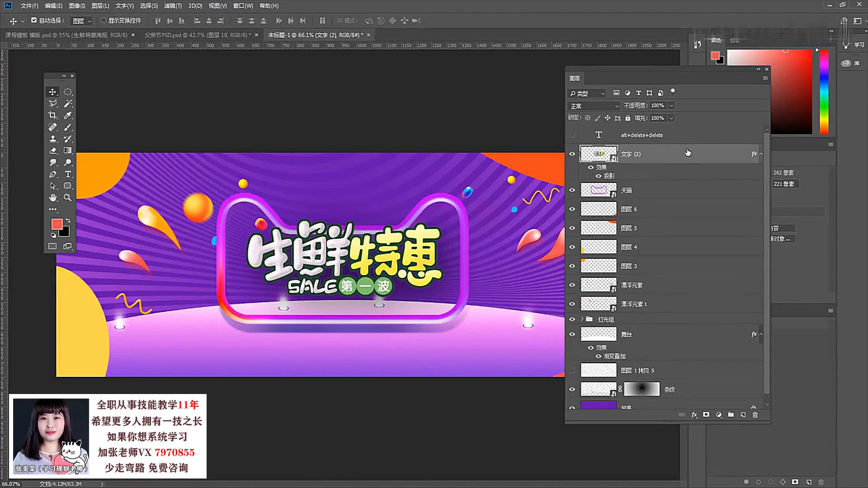Screen dimensions: 868x488
Task: Toggle visibility of 投影 effect
Action: [x=599, y=176]
